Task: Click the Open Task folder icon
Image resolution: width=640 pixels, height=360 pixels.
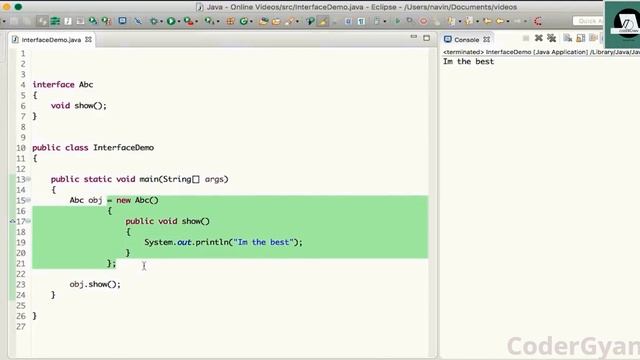Action: point(276,21)
